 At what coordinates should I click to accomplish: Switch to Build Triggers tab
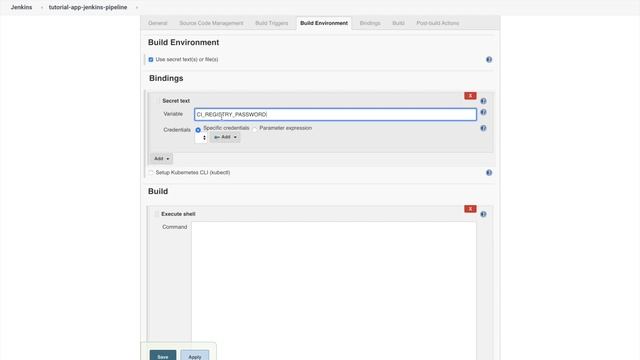click(x=271, y=23)
